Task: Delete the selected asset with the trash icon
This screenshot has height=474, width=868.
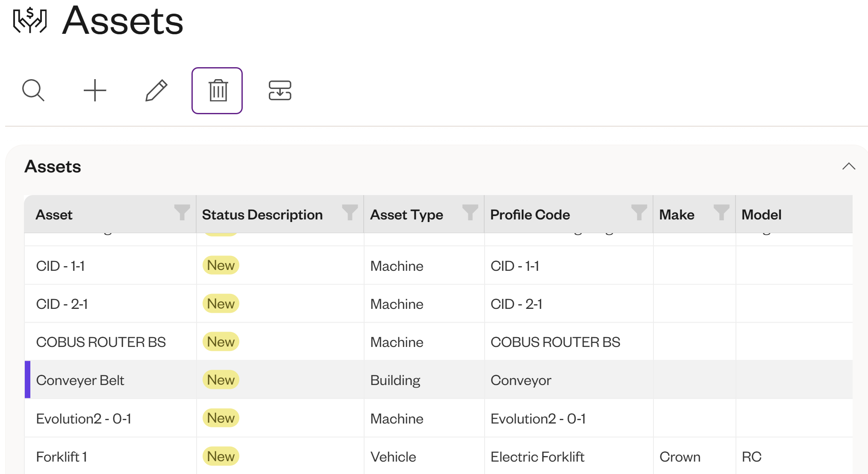Action: [x=217, y=90]
